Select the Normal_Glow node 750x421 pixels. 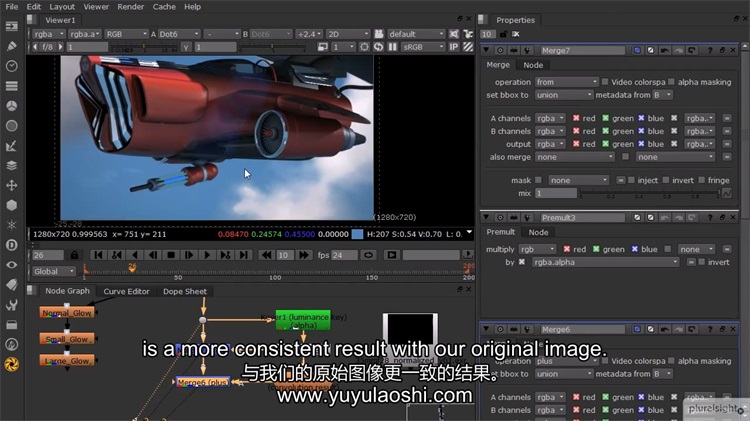(66, 313)
